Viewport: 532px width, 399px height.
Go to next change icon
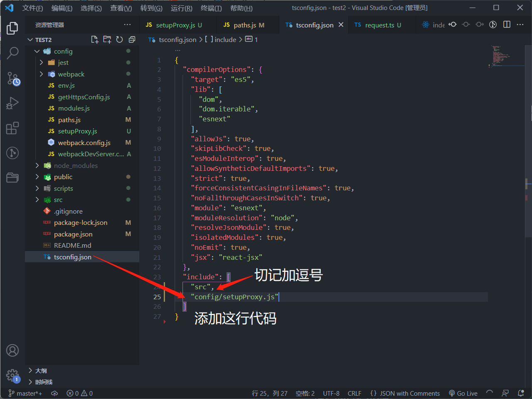tap(480, 25)
